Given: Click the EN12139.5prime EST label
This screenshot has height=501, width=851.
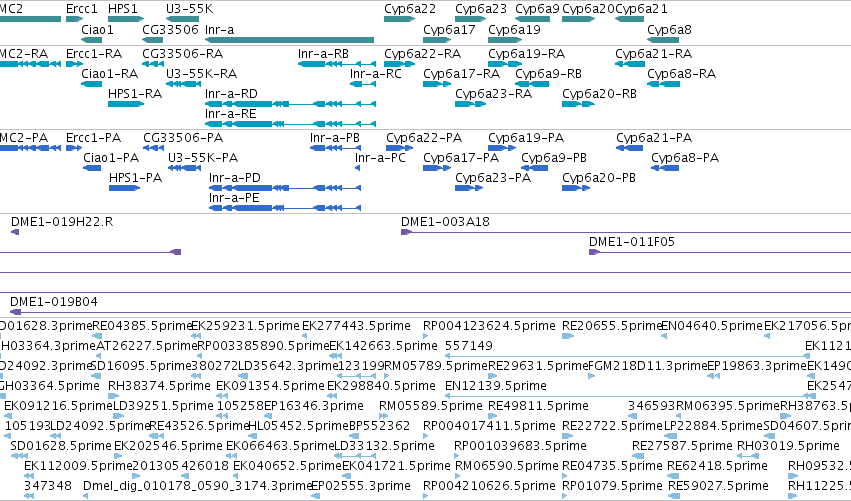Looking at the screenshot, I should (x=496, y=386).
